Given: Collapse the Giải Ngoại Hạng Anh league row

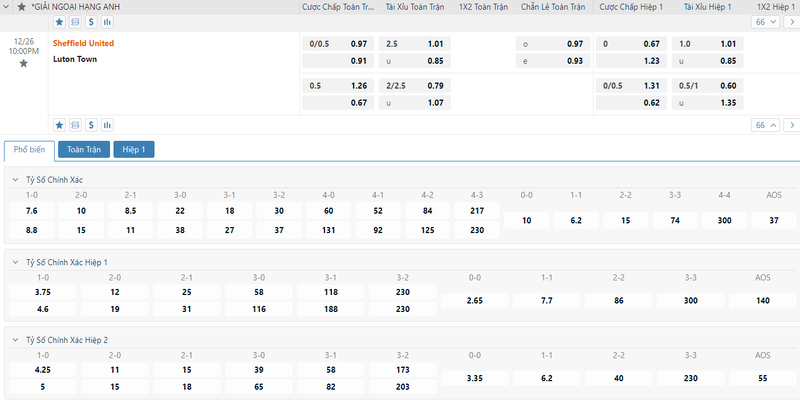Looking at the screenshot, I should pyautogui.click(x=8, y=7).
